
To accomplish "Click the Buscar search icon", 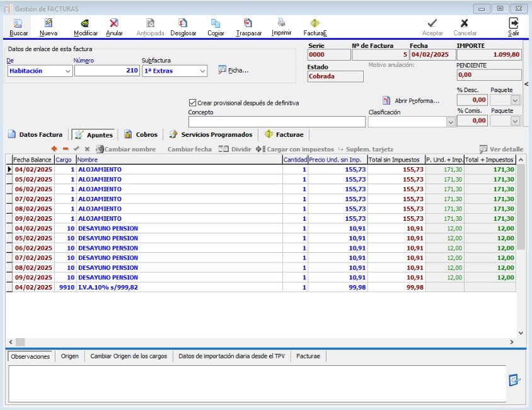I will point(18,23).
